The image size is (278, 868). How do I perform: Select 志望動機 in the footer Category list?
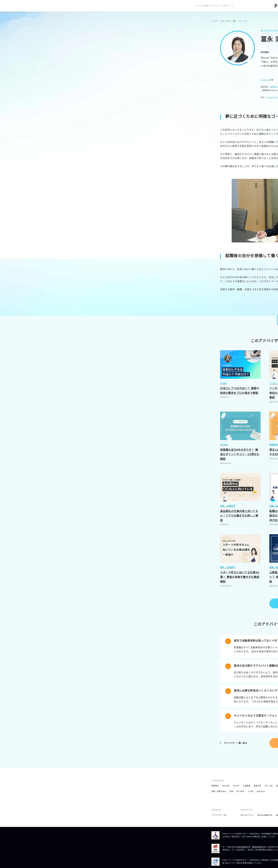tap(247, 786)
